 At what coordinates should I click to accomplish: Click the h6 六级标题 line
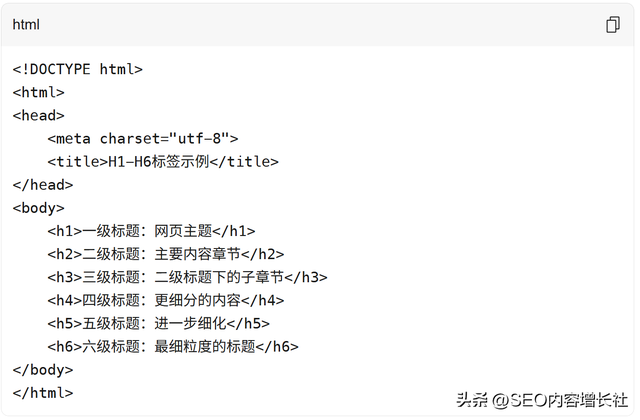173,346
